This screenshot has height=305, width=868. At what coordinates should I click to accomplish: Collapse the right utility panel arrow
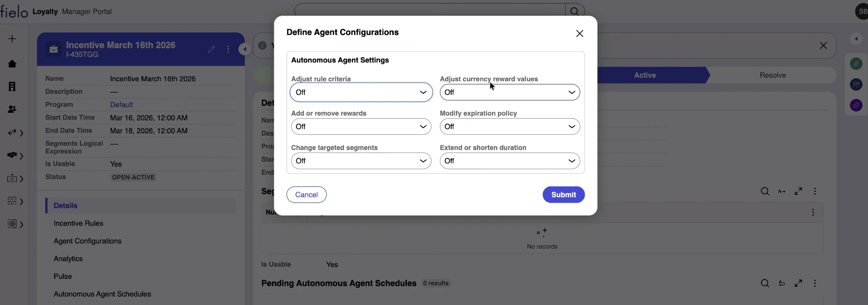tap(856, 39)
